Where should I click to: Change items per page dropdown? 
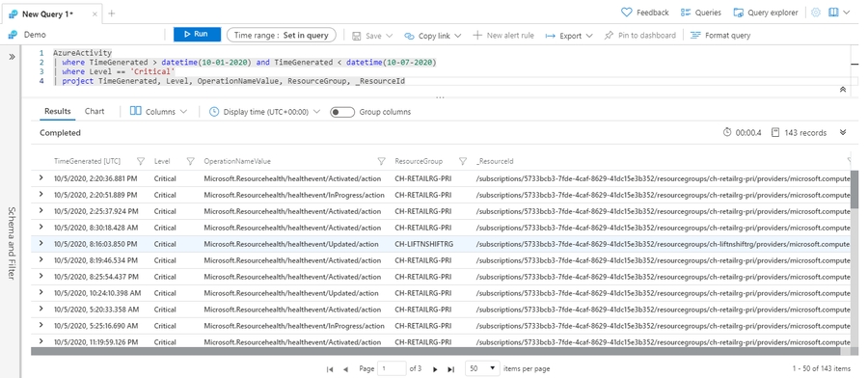pos(482,368)
